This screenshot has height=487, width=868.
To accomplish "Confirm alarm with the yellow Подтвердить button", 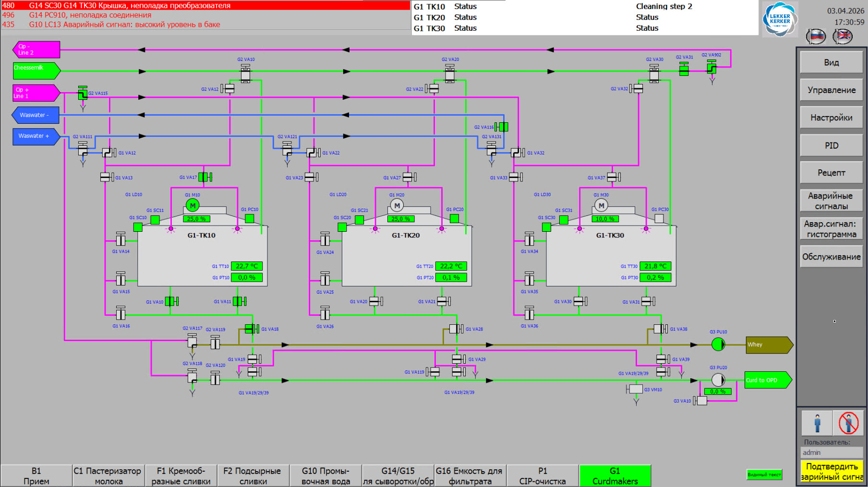I will [x=832, y=471].
